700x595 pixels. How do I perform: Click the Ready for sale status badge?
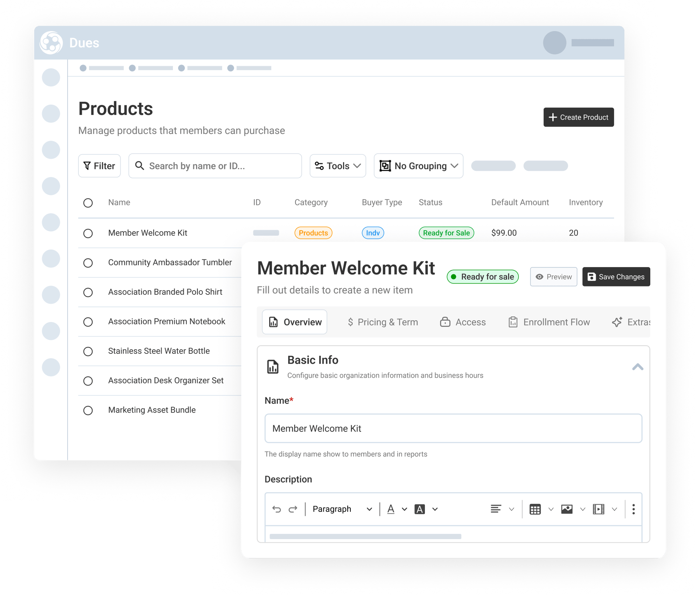pyautogui.click(x=483, y=277)
